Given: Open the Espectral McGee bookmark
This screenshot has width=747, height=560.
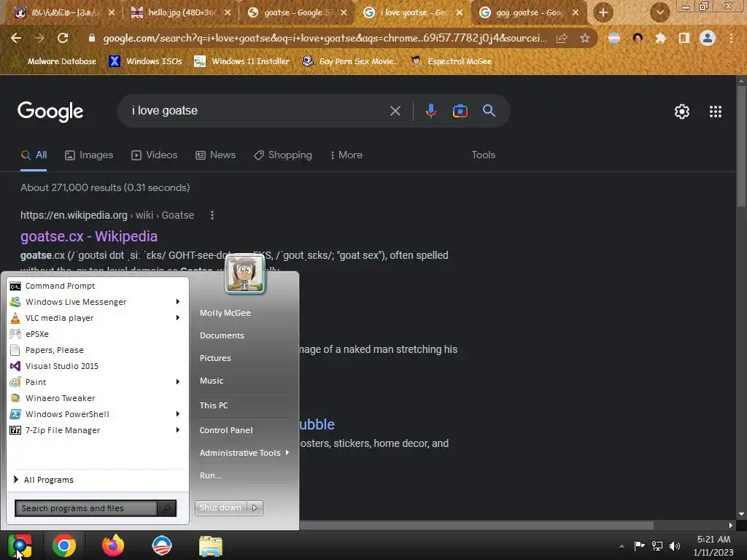Looking at the screenshot, I should tap(451, 61).
